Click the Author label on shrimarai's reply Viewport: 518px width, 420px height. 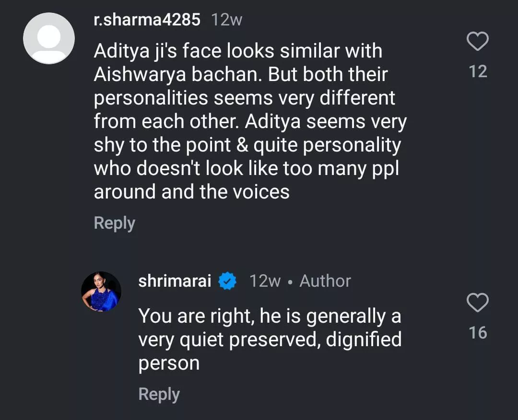(325, 281)
